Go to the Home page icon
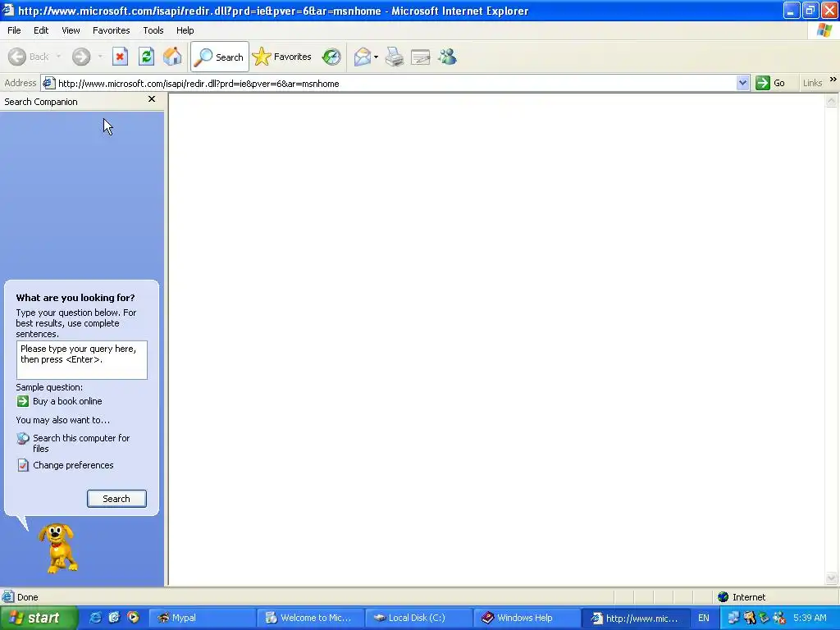The width and height of the screenshot is (840, 630). coord(172,57)
